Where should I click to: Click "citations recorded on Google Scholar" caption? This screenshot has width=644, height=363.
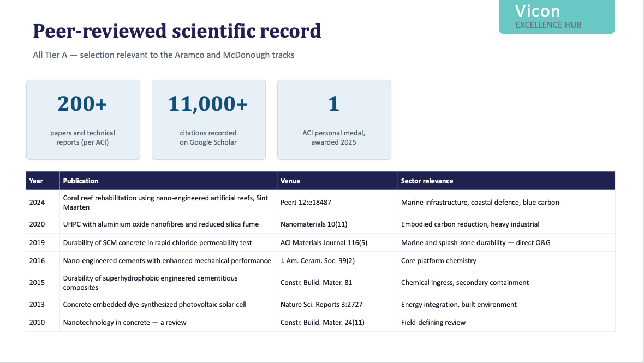click(208, 138)
